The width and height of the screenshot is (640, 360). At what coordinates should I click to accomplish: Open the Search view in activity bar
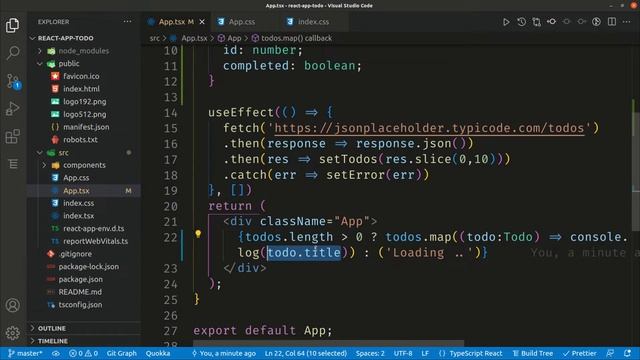[x=13, y=53]
